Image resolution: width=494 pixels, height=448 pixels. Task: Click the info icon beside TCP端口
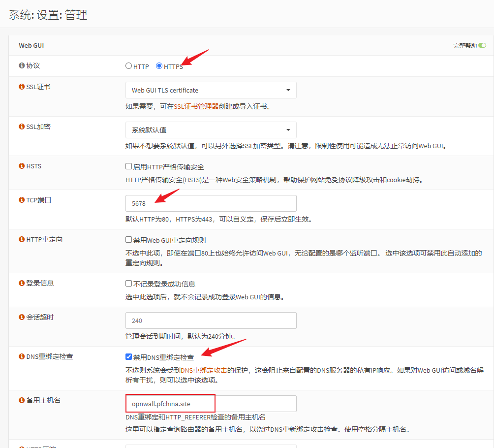pos(22,200)
